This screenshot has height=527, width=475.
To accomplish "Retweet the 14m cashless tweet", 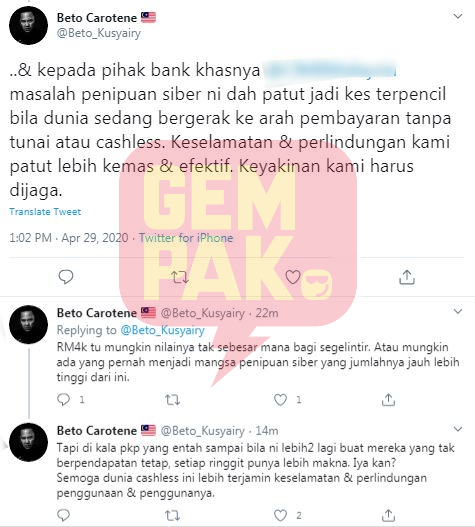I will pos(172,515).
